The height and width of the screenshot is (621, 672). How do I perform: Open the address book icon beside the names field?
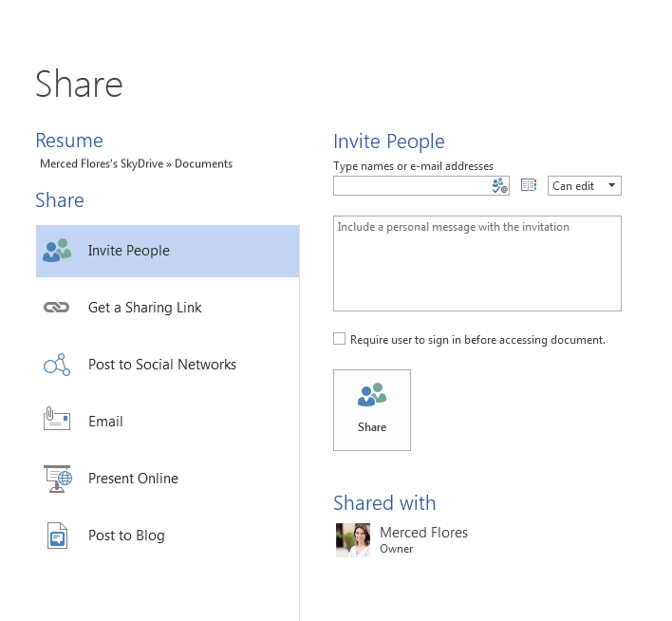(x=529, y=186)
